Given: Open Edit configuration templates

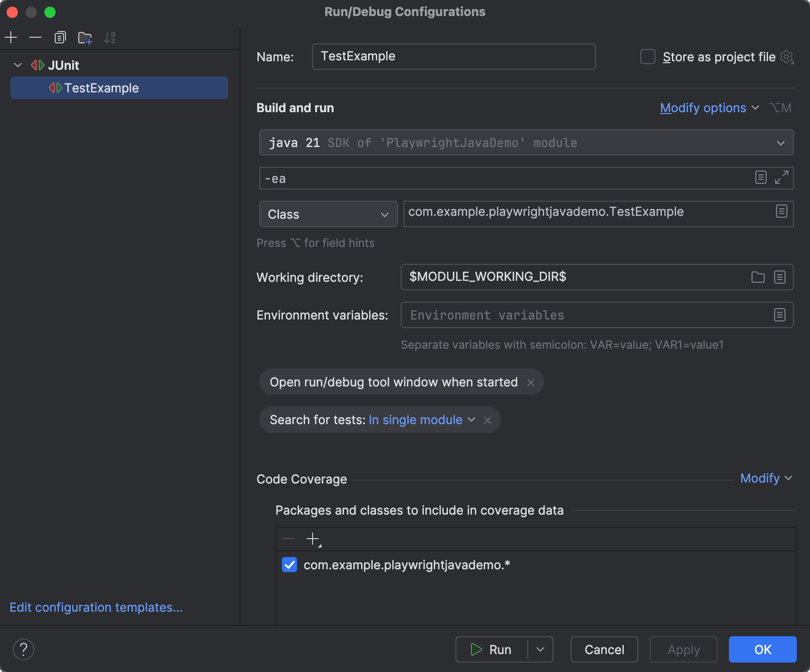Looking at the screenshot, I should [96, 607].
